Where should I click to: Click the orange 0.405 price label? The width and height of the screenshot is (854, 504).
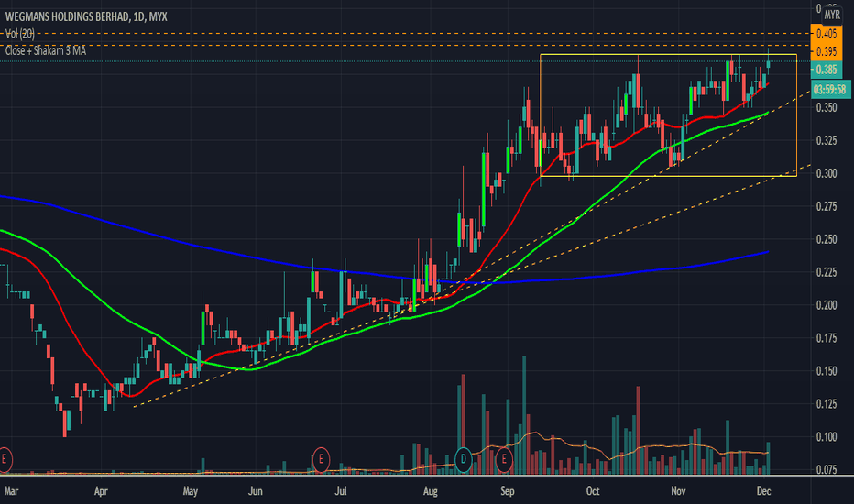(x=827, y=34)
